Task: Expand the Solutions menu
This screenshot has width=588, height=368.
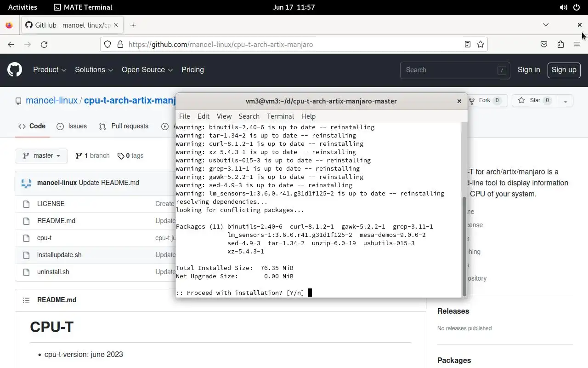Action: [94, 70]
